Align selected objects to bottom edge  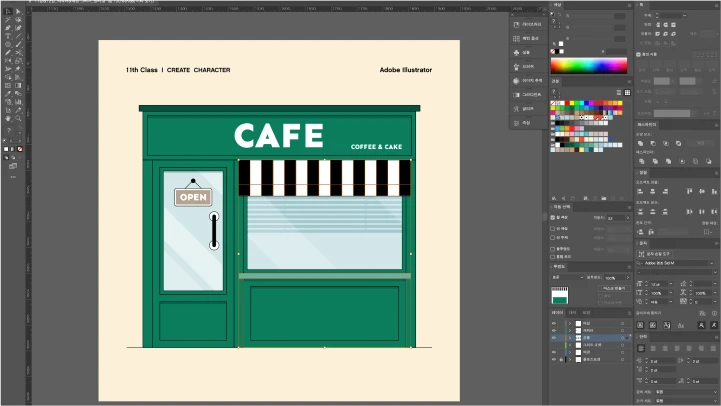714,191
